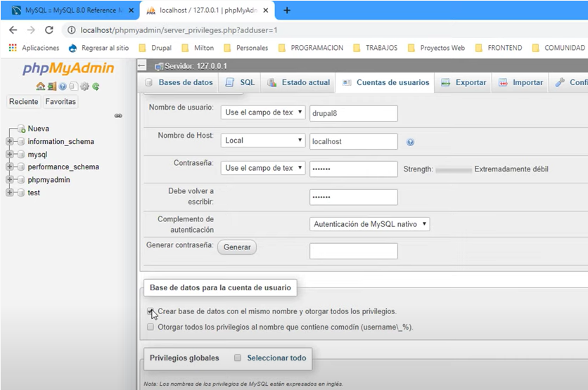Expand the performance_schema tree node

tap(9, 167)
